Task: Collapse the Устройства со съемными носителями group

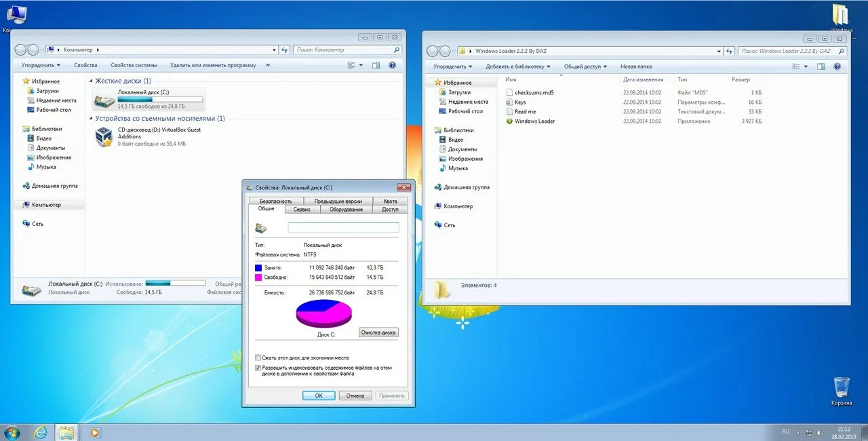Action: click(x=92, y=118)
